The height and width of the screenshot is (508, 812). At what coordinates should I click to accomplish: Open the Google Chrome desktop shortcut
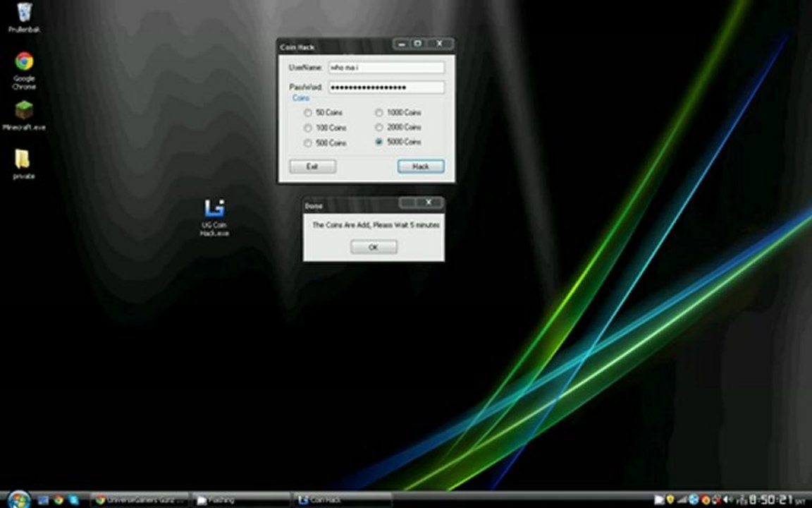coord(24,71)
